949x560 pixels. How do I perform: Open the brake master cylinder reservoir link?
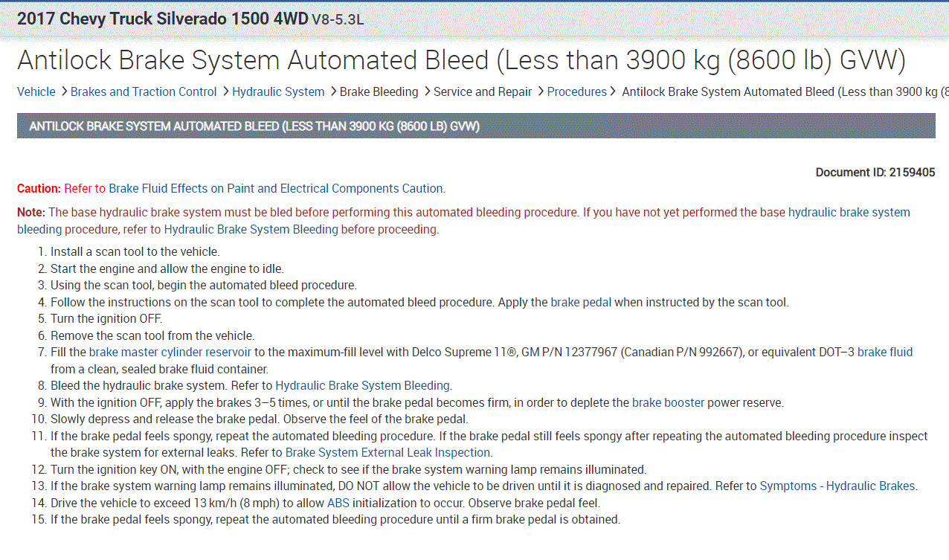coord(170,352)
